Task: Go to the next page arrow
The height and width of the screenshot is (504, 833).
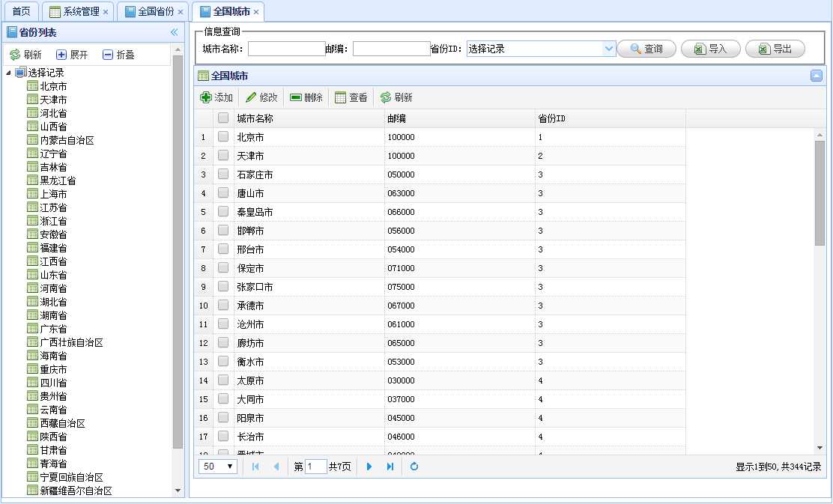Action: 369,467
